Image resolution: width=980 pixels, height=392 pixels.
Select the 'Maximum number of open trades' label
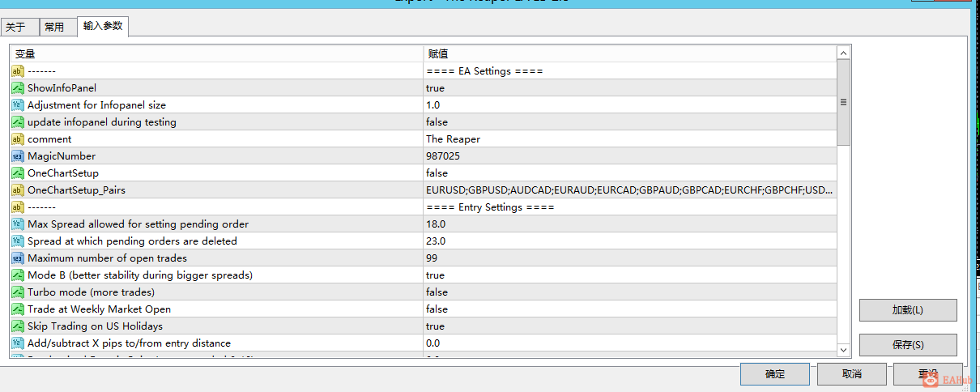point(107,258)
